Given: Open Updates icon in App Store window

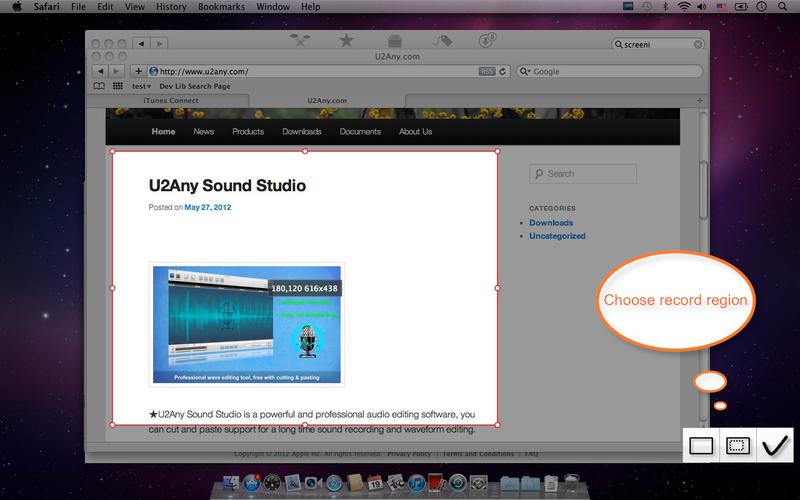Looking at the screenshot, I should 487,40.
